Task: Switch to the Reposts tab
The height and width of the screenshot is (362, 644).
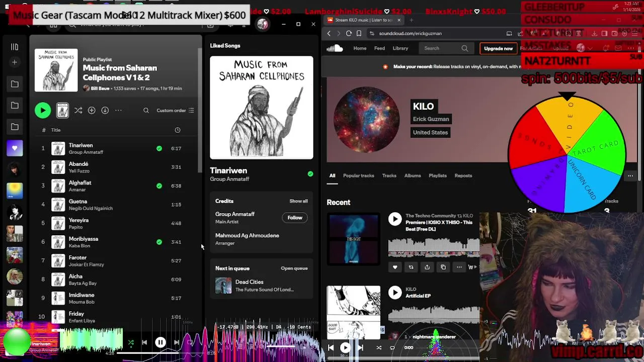Action: click(463, 176)
